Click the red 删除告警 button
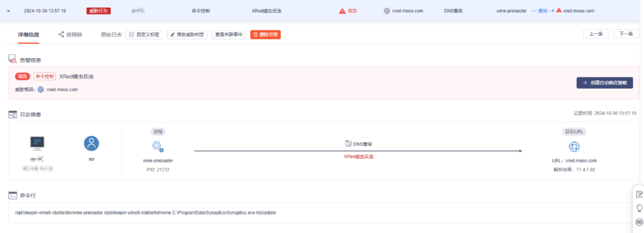The width and height of the screenshot is (644, 233). 265,35
